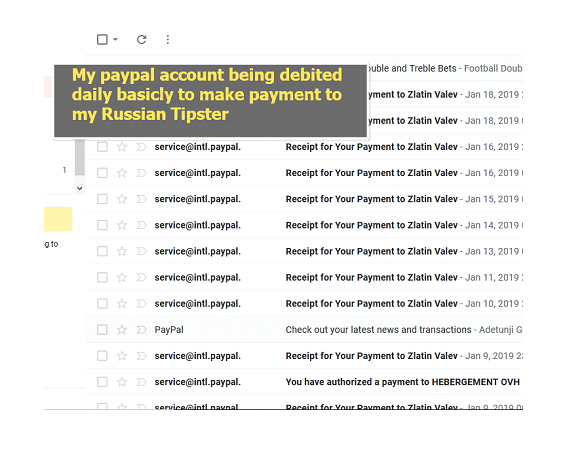Star the Jan 10, 2019 PayPal receipt

click(122, 304)
